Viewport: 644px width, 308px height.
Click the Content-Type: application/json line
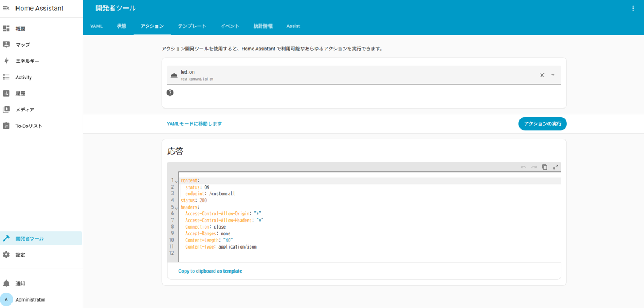point(221,247)
